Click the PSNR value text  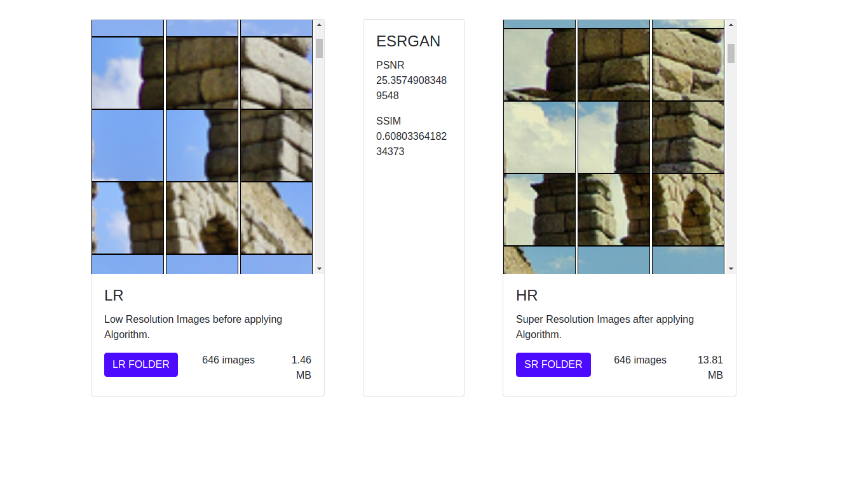pyautogui.click(x=411, y=88)
